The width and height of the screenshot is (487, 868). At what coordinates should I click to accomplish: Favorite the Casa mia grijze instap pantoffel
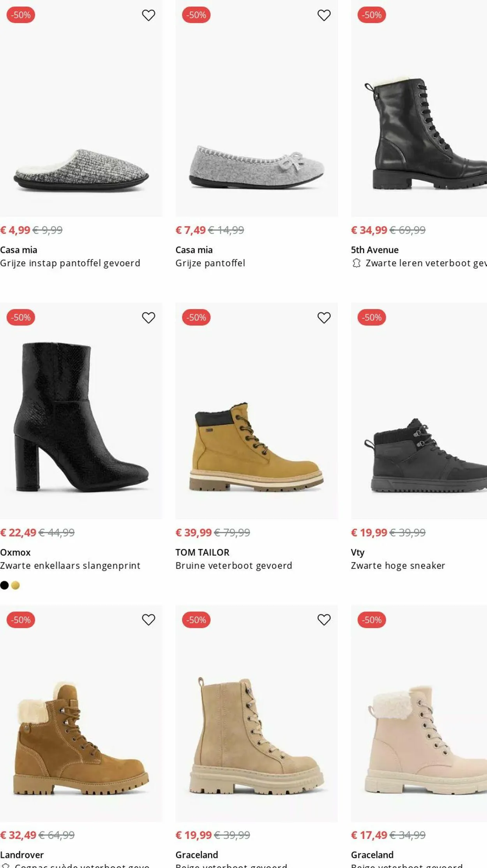[x=148, y=15]
